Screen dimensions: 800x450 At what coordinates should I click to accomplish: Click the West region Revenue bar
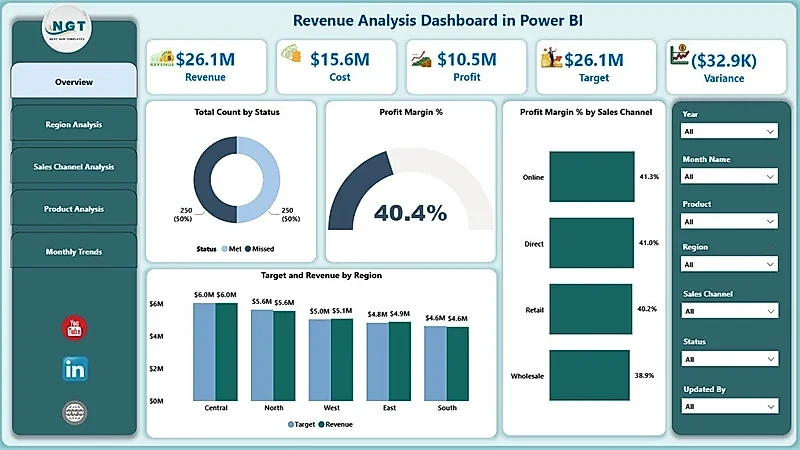coord(342,360)
